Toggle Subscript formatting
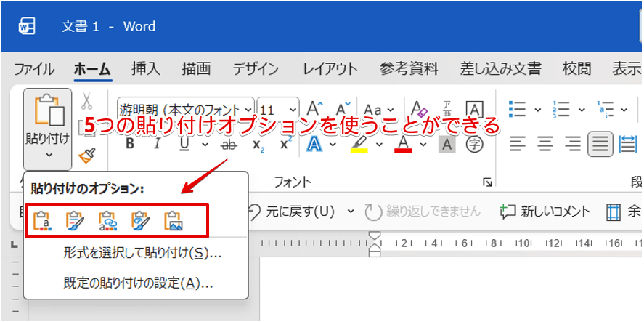 (x=258, y=145)
